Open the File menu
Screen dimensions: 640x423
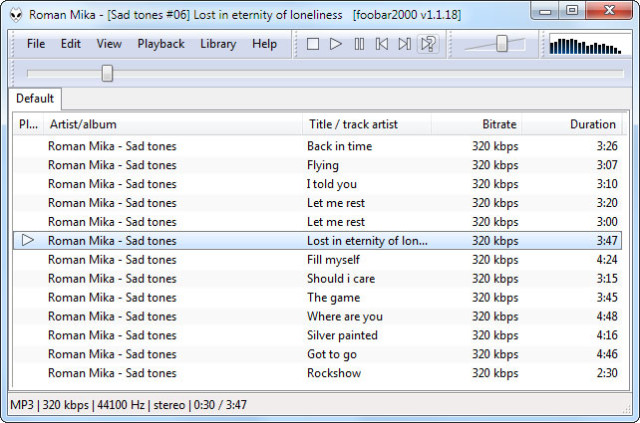coord(36,44)
